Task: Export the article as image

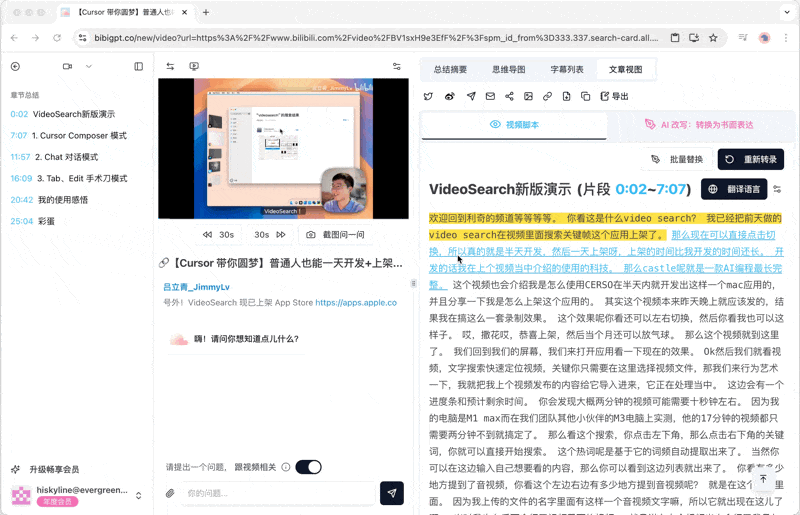Action: click(x=529, y=96)
